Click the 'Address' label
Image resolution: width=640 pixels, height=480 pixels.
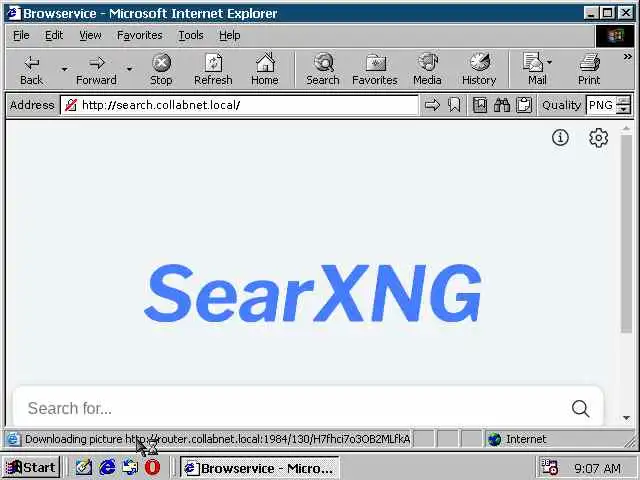click(x=32, y=105)
